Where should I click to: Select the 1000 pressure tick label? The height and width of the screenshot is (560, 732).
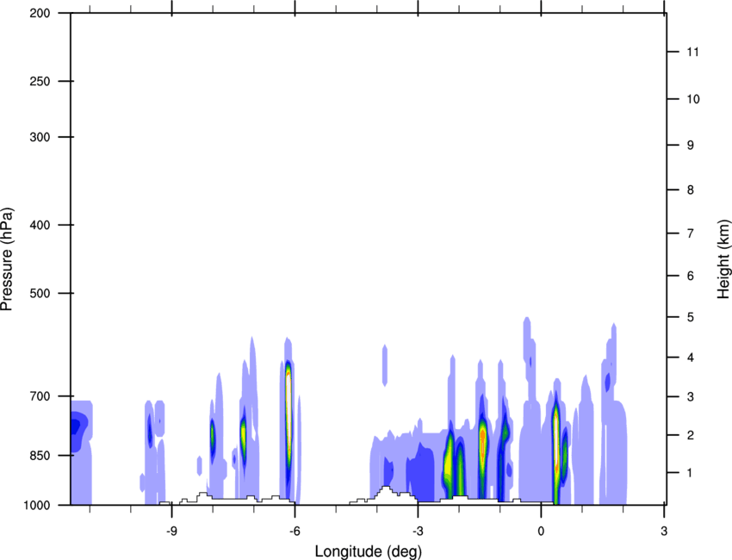click(36, 505)
